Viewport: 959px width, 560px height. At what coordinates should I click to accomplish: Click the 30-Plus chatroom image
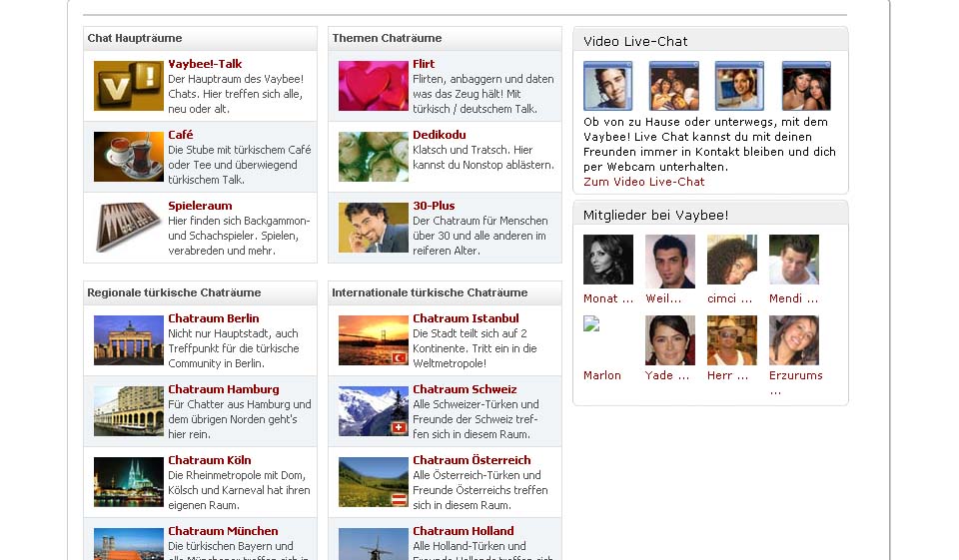(x=374, y=228)
